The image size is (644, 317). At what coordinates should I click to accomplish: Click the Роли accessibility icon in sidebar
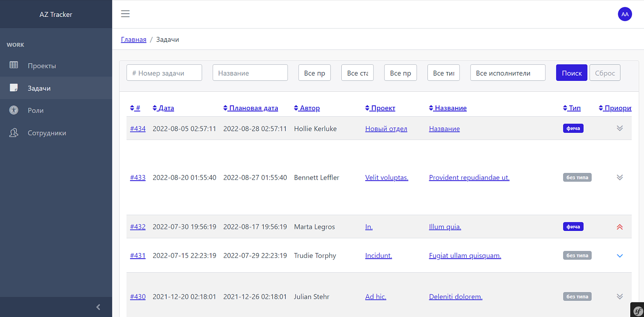[14, 110]
